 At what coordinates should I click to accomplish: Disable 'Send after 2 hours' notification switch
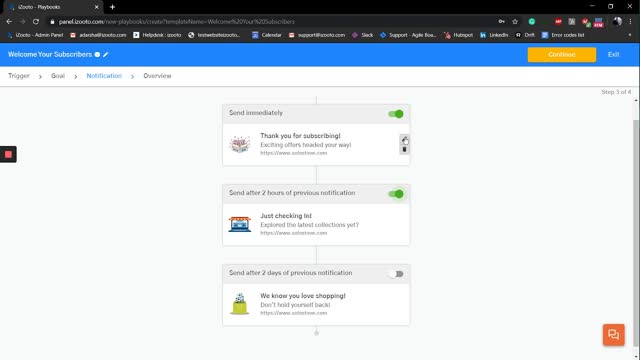pos(396,194)
